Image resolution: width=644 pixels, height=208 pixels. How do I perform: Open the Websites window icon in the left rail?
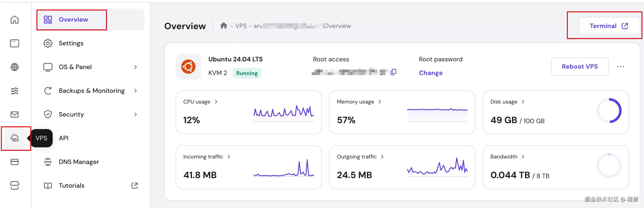tap(15, 43)
